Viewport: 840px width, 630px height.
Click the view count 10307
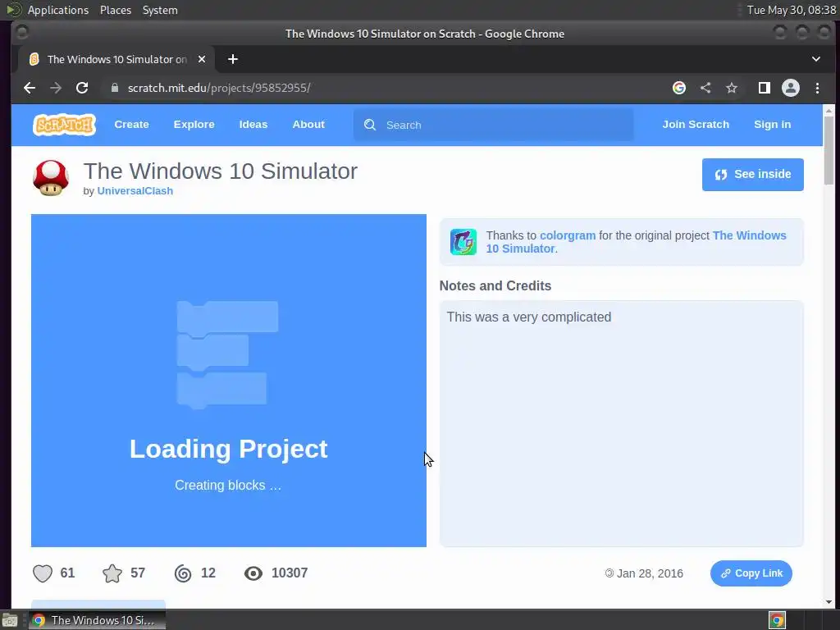click(290, 573)
